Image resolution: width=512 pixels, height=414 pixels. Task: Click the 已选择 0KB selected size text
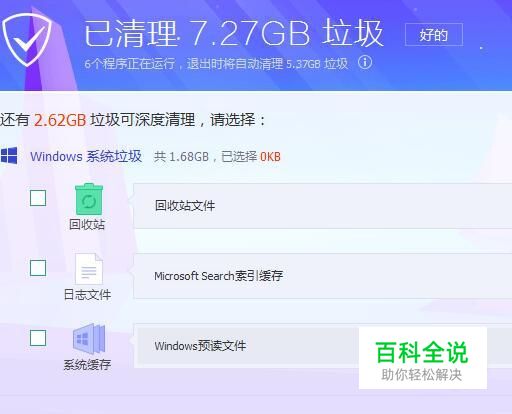(x=251, y=157)
